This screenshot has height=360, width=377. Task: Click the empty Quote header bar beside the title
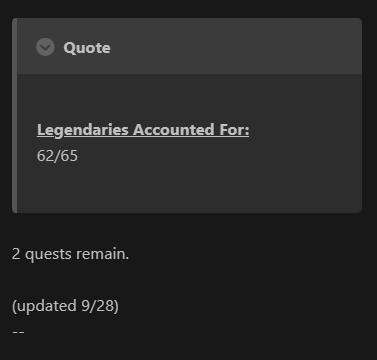(233, 47)
